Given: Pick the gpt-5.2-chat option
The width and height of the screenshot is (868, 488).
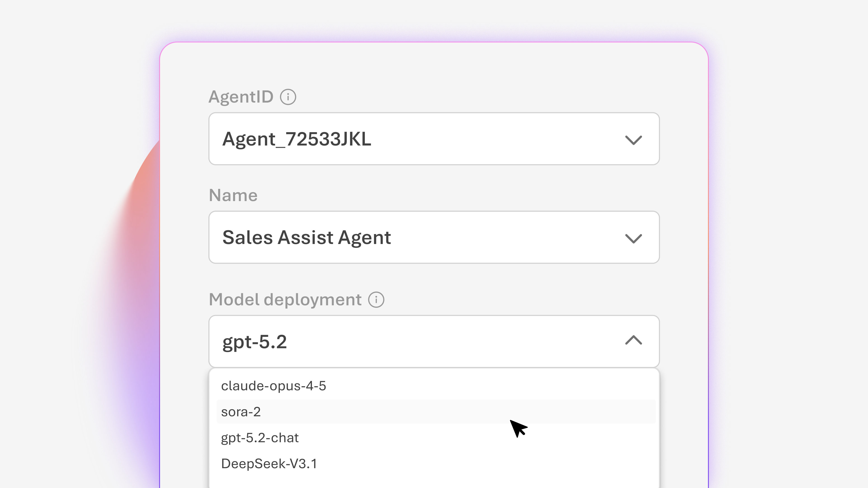Looking at the screenshot, I should point(260,438).
